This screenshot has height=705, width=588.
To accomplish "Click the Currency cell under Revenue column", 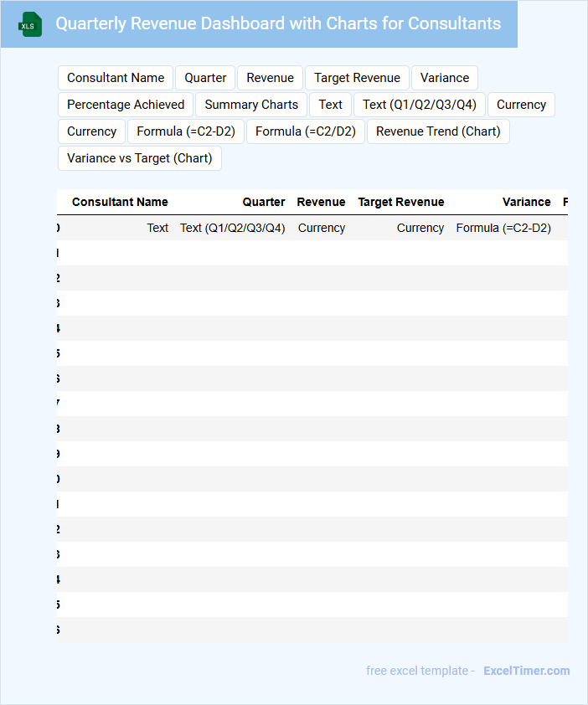I will pyautogui.click(x=322, y=228).
